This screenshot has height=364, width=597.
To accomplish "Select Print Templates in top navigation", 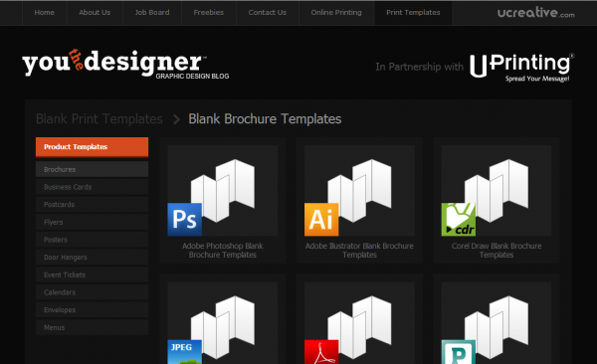I will (x=413, y=13).
